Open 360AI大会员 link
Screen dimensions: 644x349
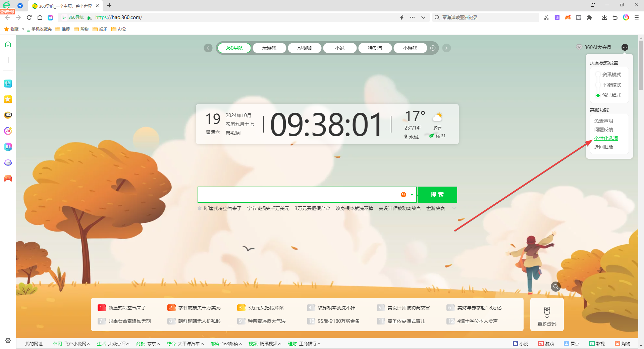pos(594,47)
